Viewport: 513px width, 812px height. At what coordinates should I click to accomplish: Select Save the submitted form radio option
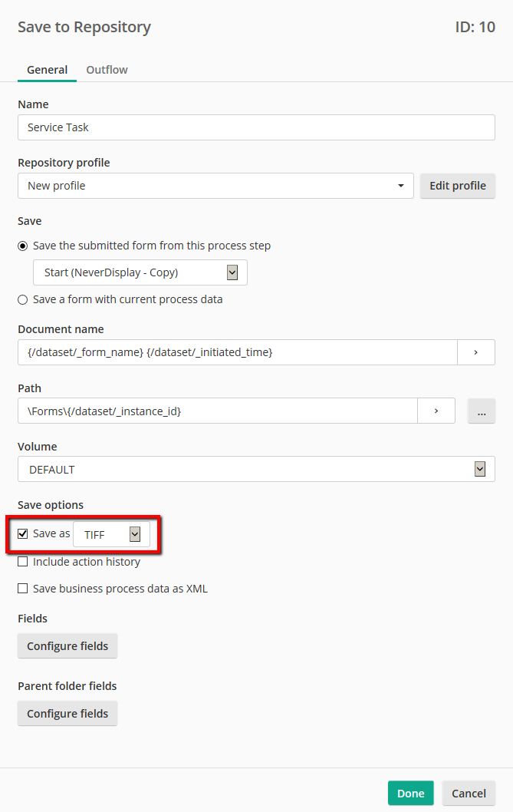pyautogui.click(x=23, y=246)
